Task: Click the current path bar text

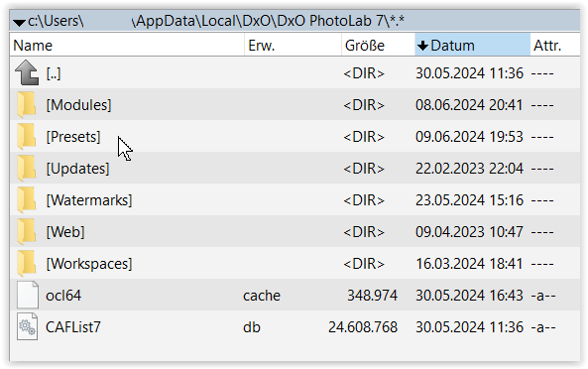Action: coord(216,21)
